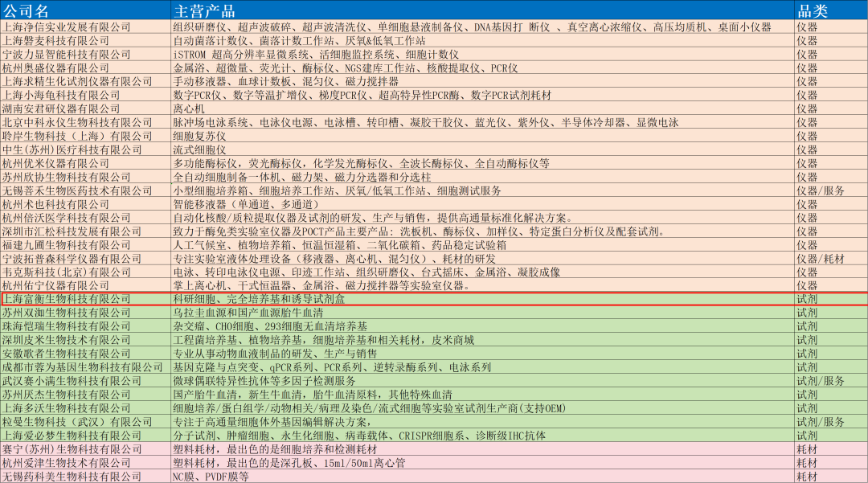Viewport: 868px width, 483px height.
Task: Select the 赛宁(苏州)生物科技有限公司 cell
Action: pyautogui.click(x=85, y=449)
